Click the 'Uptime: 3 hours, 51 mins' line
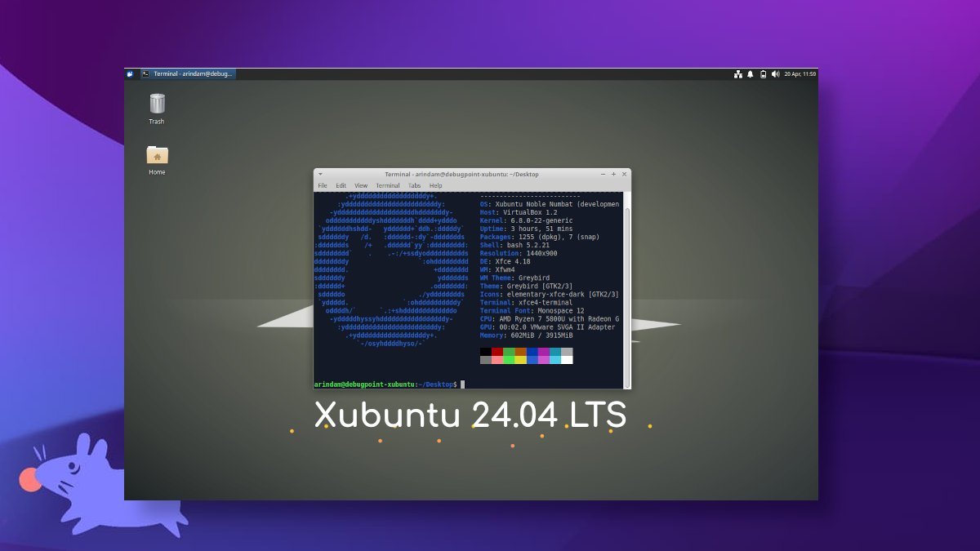Screen dimensions: 980x551 [526, 229]
